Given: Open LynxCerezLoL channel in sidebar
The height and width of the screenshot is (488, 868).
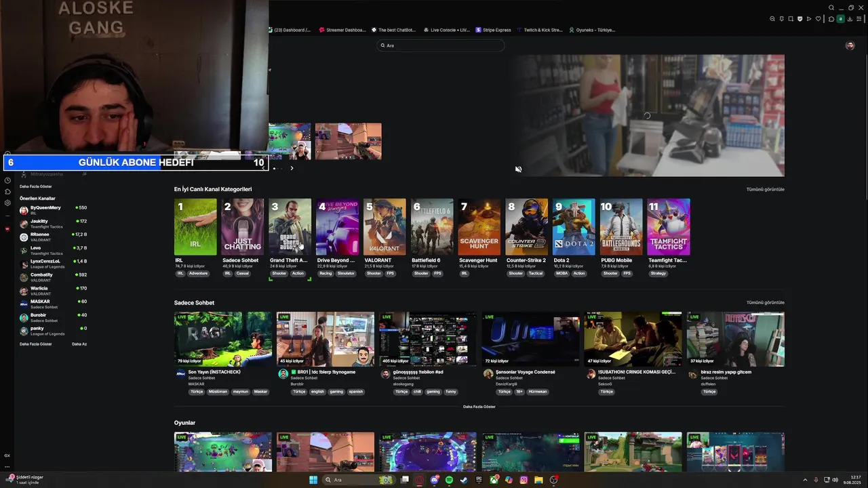Looking at the screenshot, I should [x=53, y=264].
